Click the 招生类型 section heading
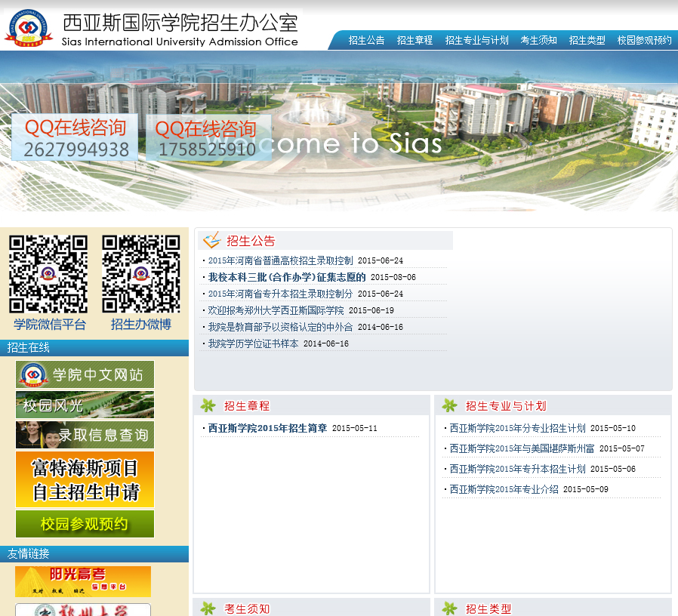This screenshot has width=678, height=616. (x=488, y=609)
